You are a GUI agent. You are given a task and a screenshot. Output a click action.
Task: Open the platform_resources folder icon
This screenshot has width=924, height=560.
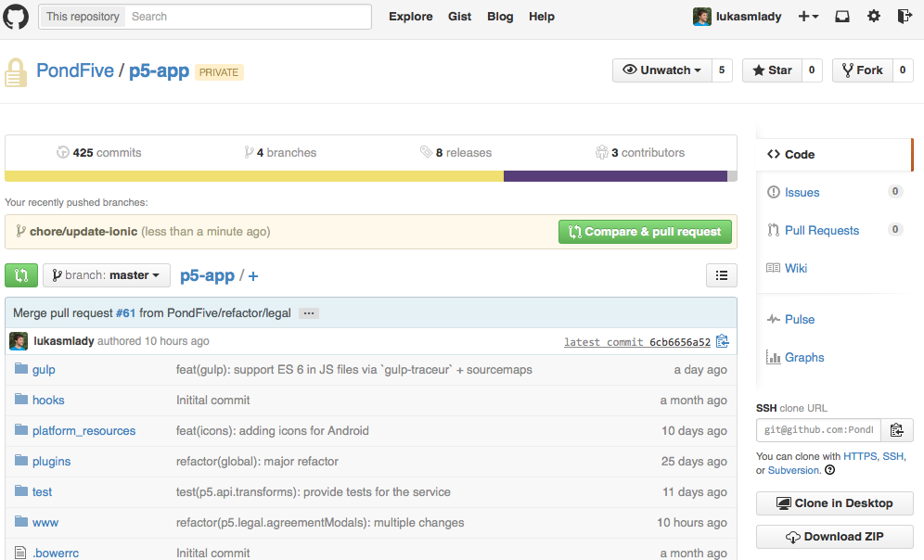(x=21, y=430)
